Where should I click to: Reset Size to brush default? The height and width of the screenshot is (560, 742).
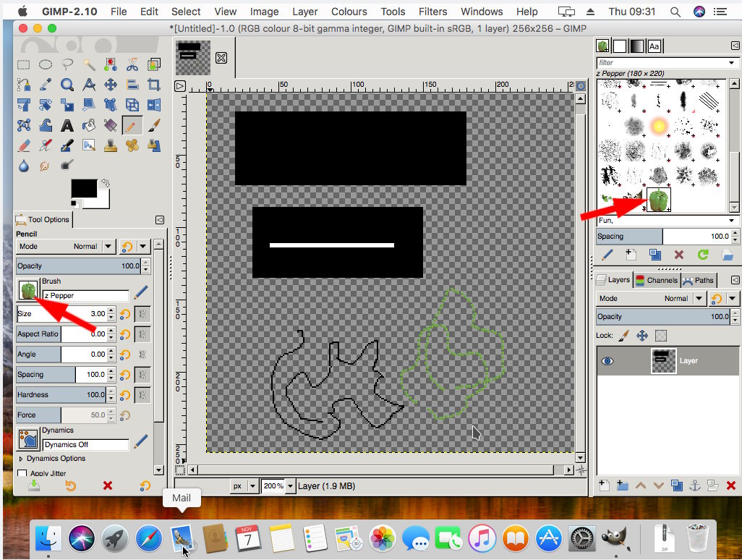coord(125,314)
